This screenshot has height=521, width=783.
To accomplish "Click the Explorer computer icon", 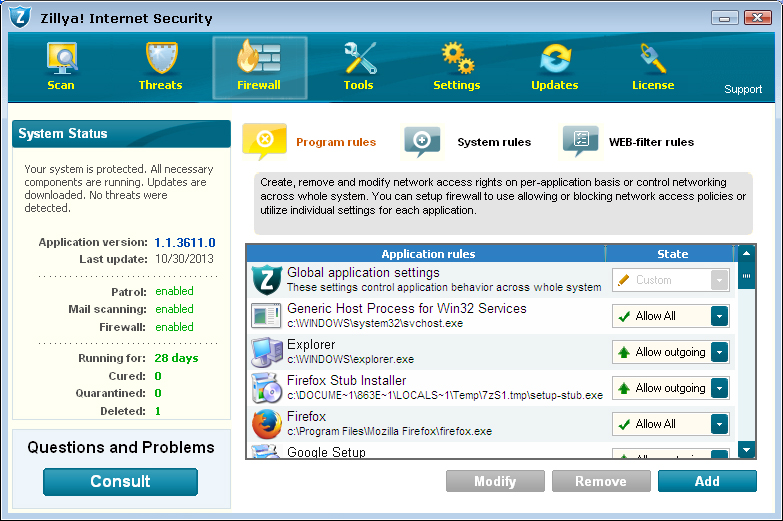I will click(x=267, y=352).
